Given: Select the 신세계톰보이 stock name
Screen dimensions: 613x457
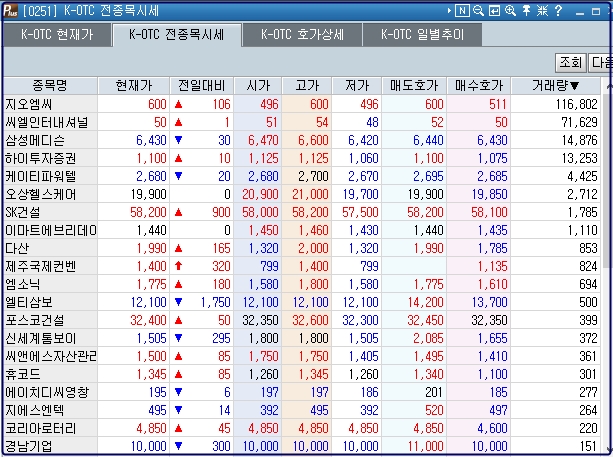Looking at the screenshot, I should pos(40,338).
